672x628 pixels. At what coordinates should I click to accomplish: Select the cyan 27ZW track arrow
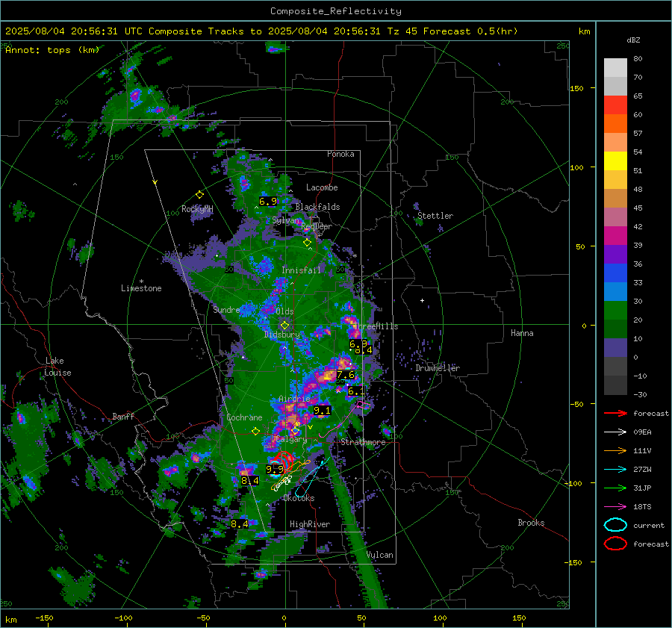coord(615,470)
